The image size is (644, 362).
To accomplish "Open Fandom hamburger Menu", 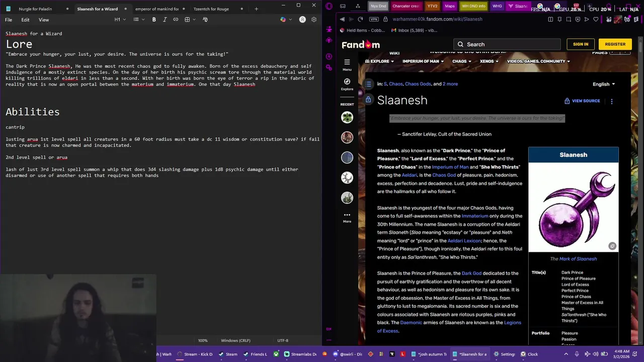I will [x=347, y=64].
